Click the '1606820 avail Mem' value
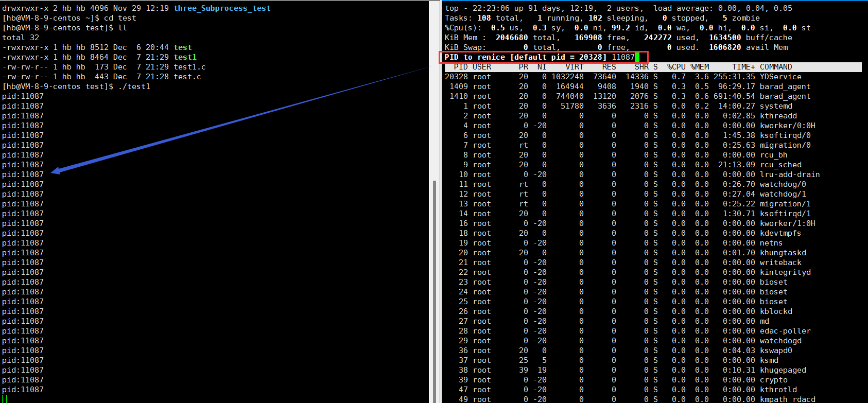The width and height of the screenshot is (868, 403). (x=749, y=47)
